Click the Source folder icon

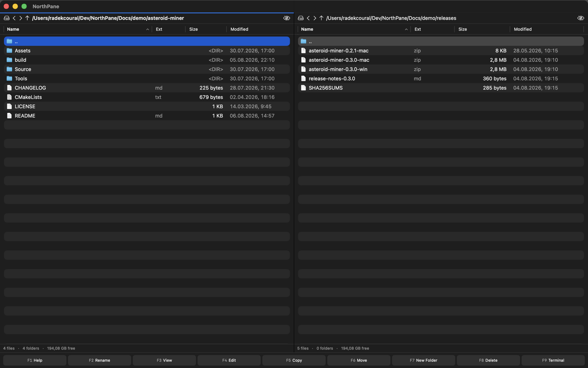(9, 69)
